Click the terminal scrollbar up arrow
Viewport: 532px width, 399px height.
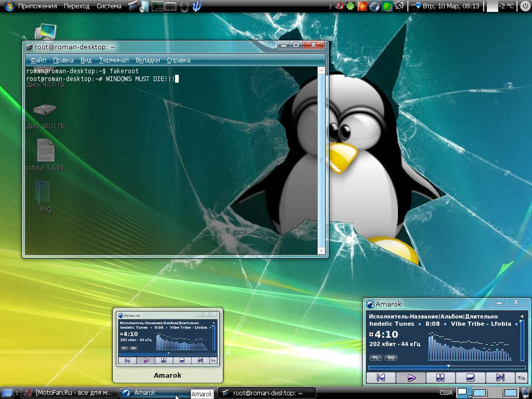pos(321,71)
